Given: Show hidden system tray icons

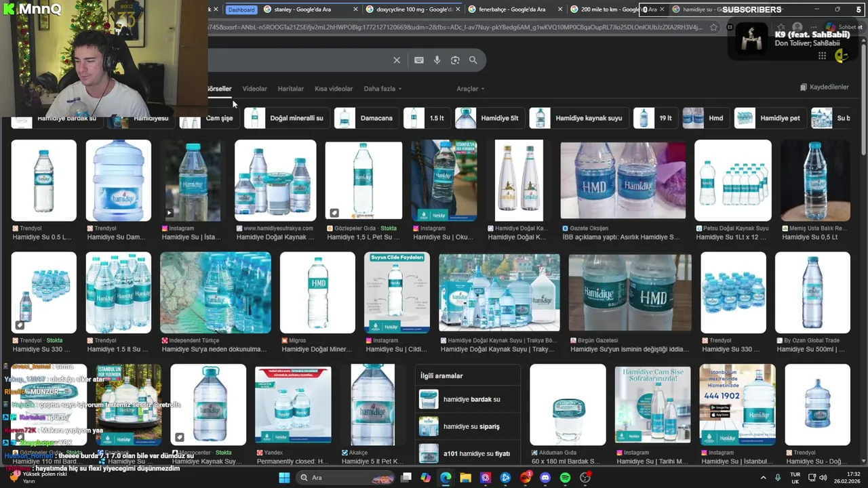Looking at the screenshot, I should point(763,478).
